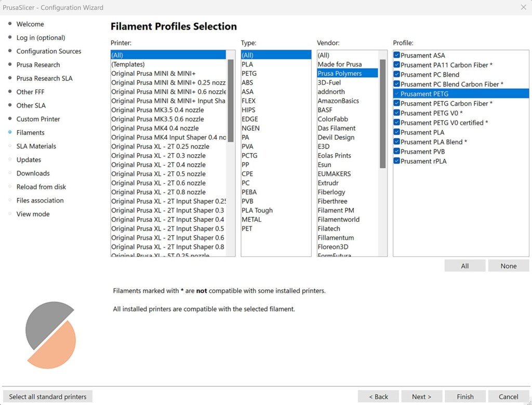The image size is (532, 405).
Task: Open the Custom Printer page
Action: coord(38,119)
